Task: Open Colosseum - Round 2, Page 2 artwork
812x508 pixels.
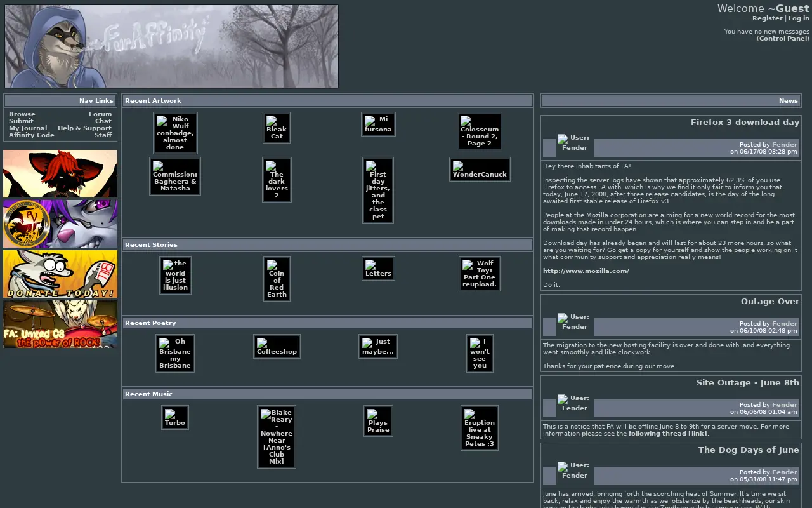Action: click(480, 131)
